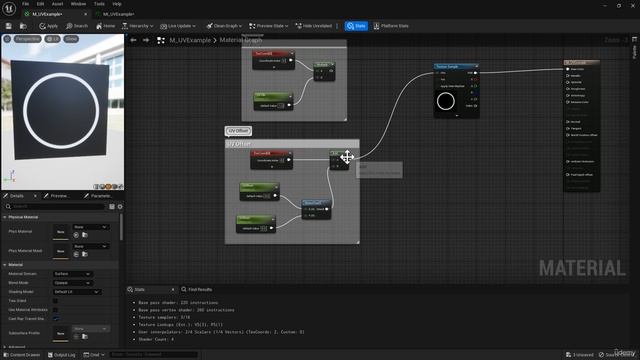Image resolution: width=640 pixels, height=360 pixels.
Task: Click the M_UVExample breadcrumb
Action: 190,40
